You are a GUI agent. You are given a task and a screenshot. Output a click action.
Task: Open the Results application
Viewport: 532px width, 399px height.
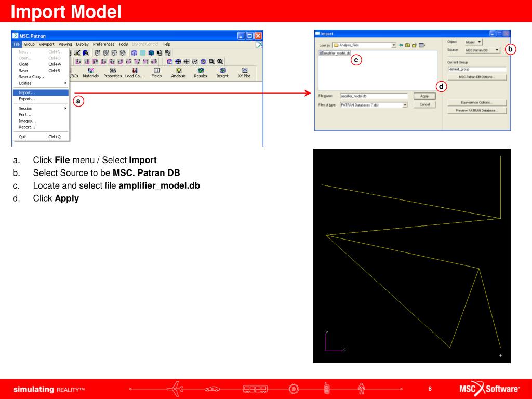(x=200, y=73)
